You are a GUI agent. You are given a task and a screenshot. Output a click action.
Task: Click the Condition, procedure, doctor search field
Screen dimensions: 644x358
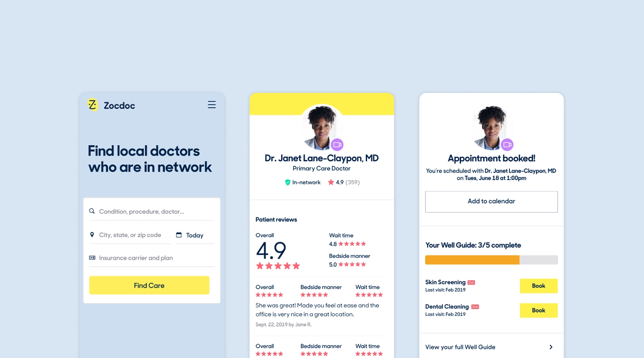click(152, 211)
